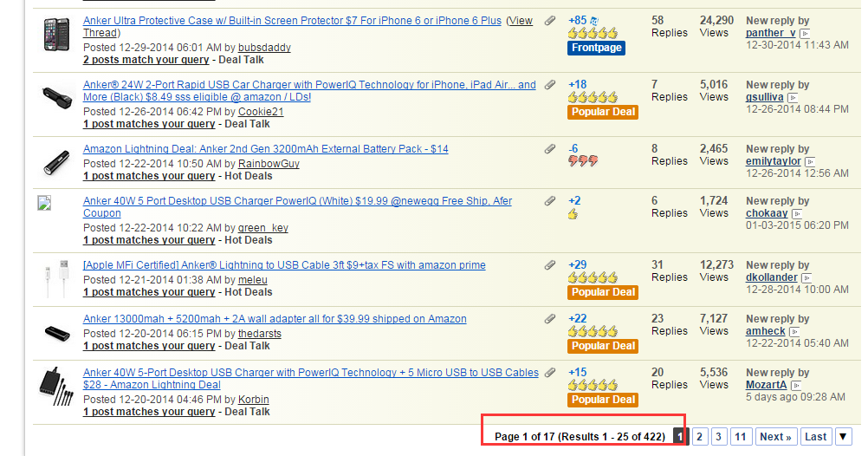Viewport: 868px width, 456px height.
Task: Click paperclip attachment icon on Anker Ultra Protective Case thread
Action: (550, 21)
